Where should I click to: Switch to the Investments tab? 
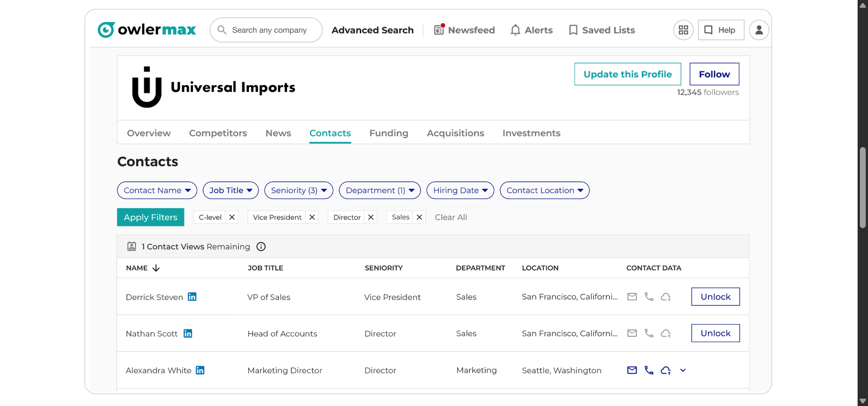531,133
